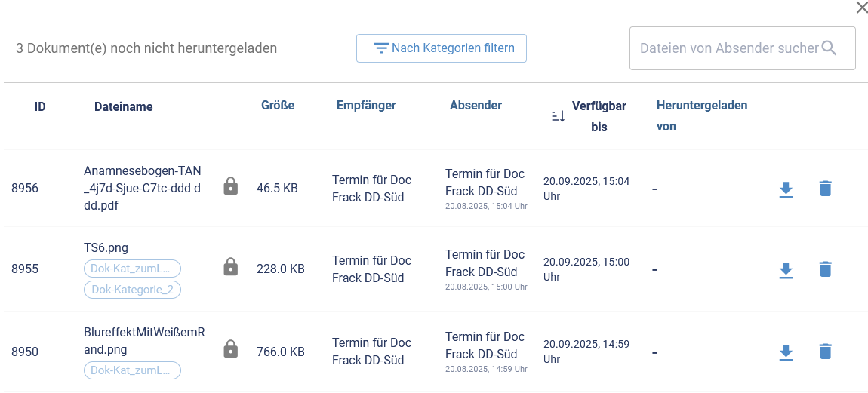The image size is (868, 393).
Task: Sort by the Empfänger column header
Action: click(x=366, y=106)
